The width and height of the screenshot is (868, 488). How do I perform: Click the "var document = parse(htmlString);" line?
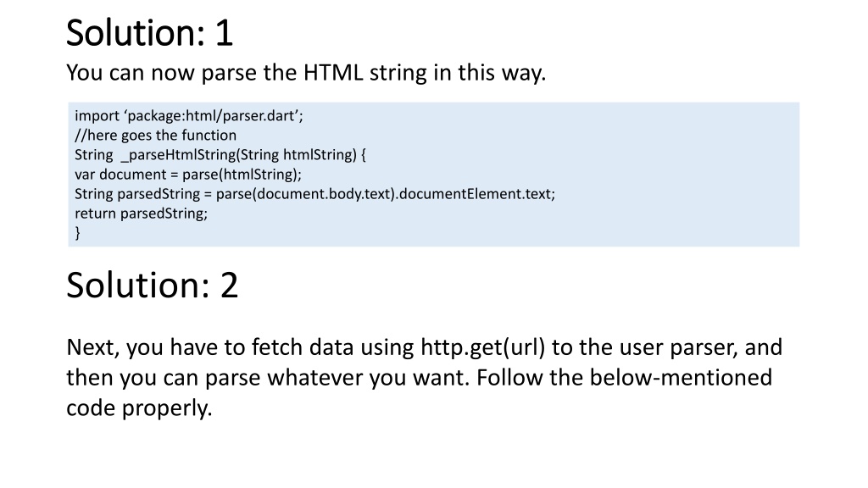click(x=188, y=175)
